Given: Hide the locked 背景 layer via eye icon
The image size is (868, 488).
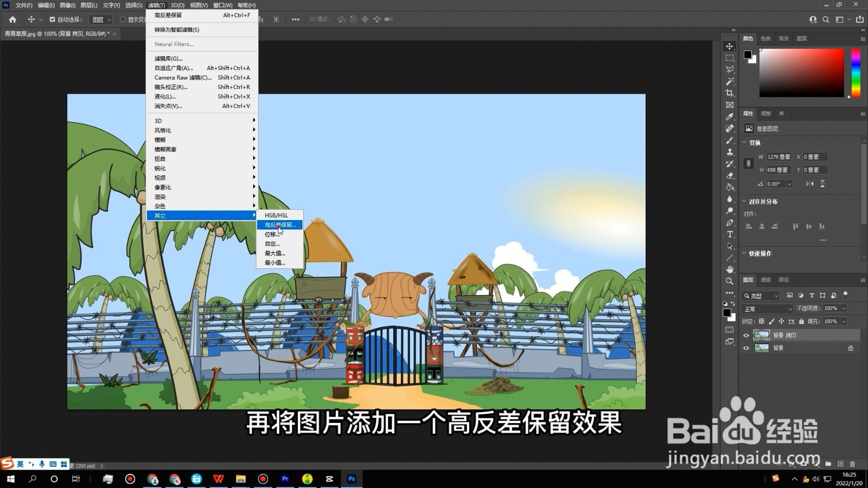Looking at the screenshot, I should [746, 348].
